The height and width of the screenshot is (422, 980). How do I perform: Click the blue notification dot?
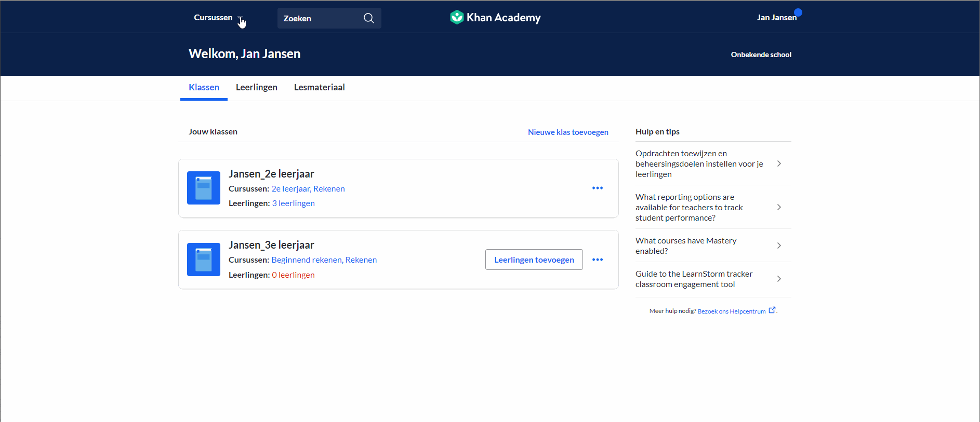point(798,12)
